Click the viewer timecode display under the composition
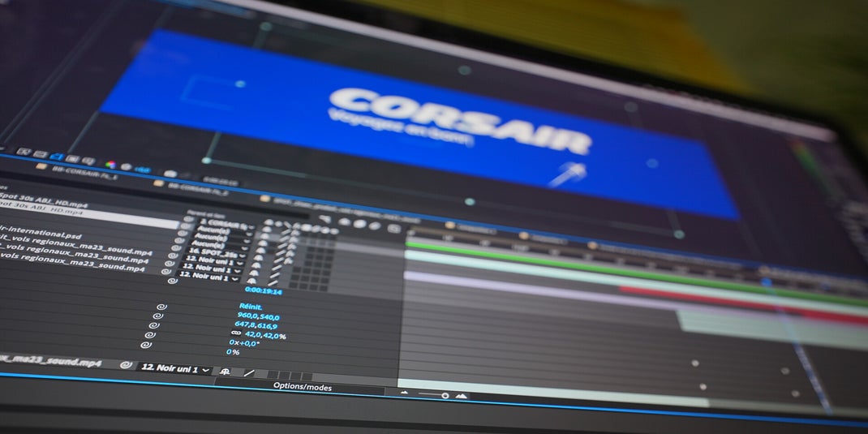Viewport: 868px width, 434px height. point(221,182)
